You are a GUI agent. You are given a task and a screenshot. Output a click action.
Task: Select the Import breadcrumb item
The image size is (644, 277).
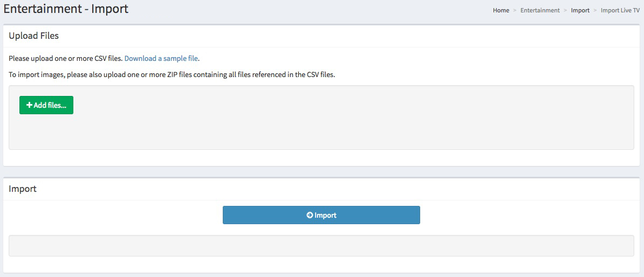580,10
